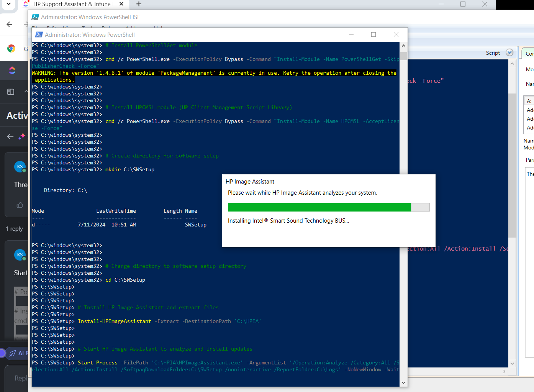The height and width of the screenshot is (392, 534).
Task: Collapse chevron next to ClickUp sidebar toggle
Action: (x=26, y=92)
